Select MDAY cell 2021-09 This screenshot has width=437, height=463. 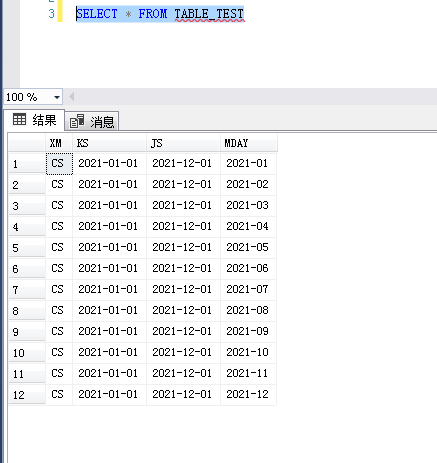click(248, 331)
